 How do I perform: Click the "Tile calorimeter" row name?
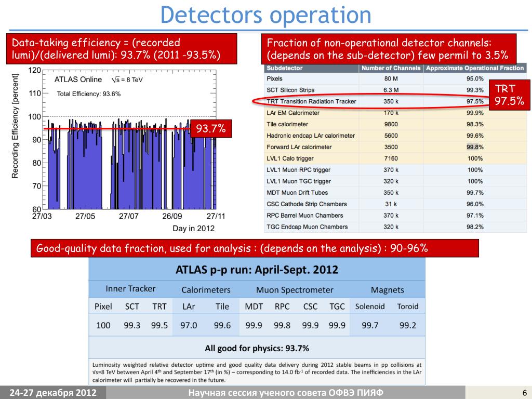point(287,124)
